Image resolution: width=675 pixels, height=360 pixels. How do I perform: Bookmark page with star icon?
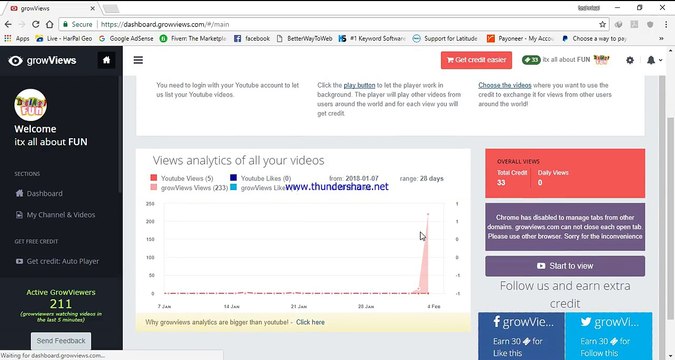tap(602, 25)
